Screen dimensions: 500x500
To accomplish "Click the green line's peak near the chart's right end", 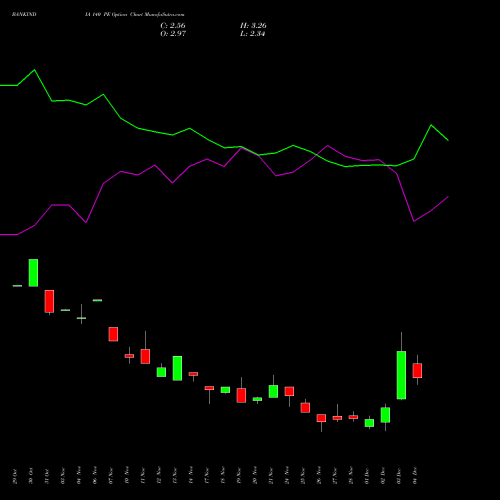I will pos(431,125).
